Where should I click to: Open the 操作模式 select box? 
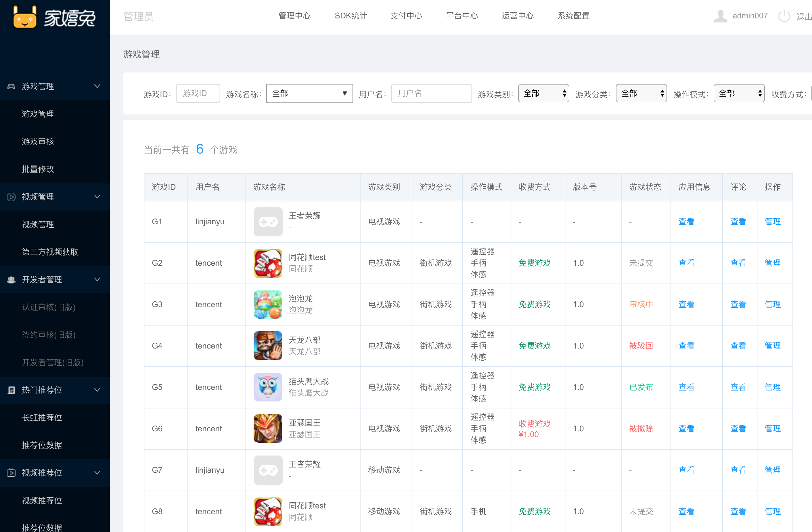[x=739, y=93]
